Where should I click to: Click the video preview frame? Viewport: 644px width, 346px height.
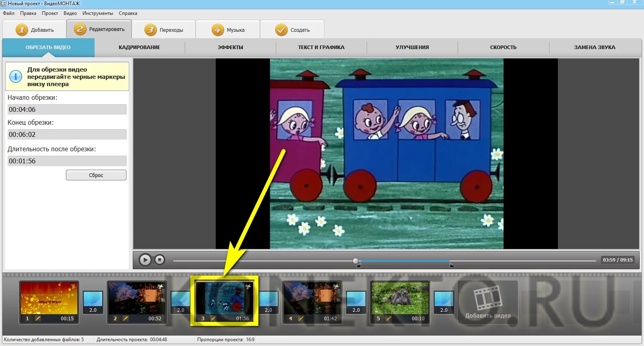click(386, 154)
